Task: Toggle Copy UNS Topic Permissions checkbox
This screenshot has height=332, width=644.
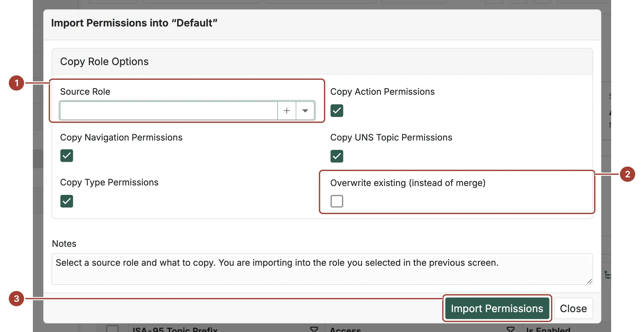Action: 337,156
